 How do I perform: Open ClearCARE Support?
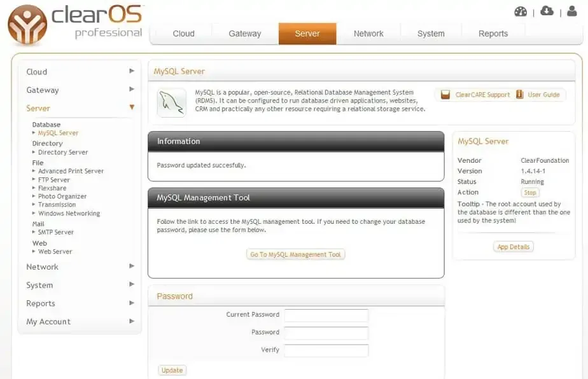point(476,95)
